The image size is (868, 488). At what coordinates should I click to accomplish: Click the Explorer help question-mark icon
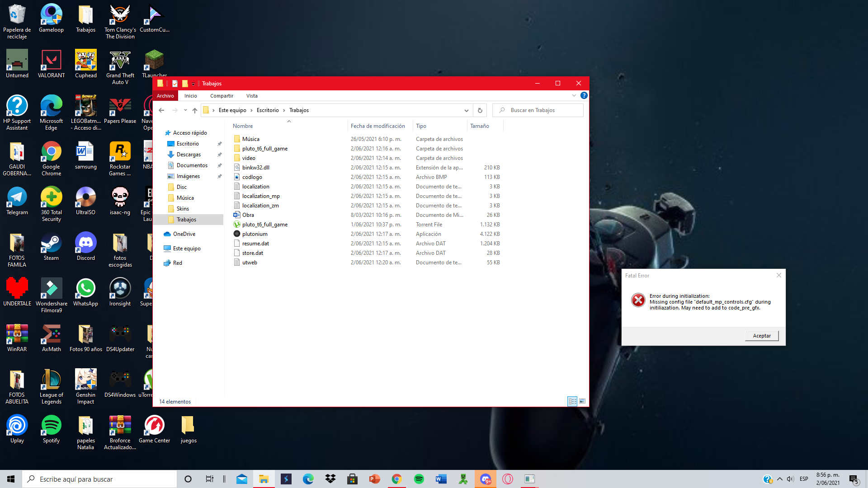coord(584,96)
